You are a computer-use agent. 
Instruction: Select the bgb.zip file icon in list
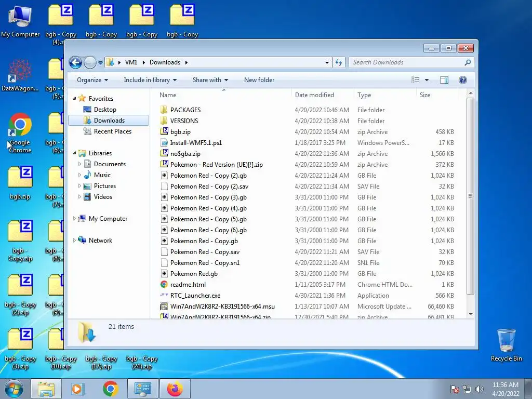click(x=164, y=131)
